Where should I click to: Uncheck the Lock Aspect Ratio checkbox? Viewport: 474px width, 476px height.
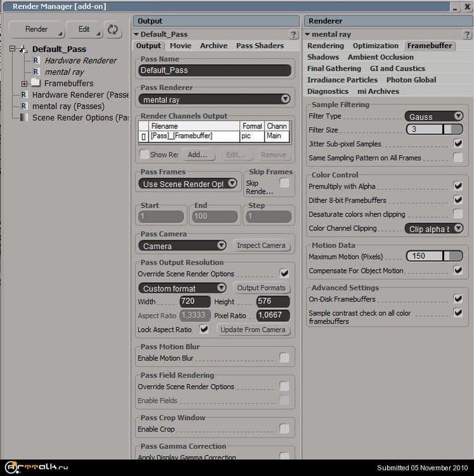click(204, 329)
